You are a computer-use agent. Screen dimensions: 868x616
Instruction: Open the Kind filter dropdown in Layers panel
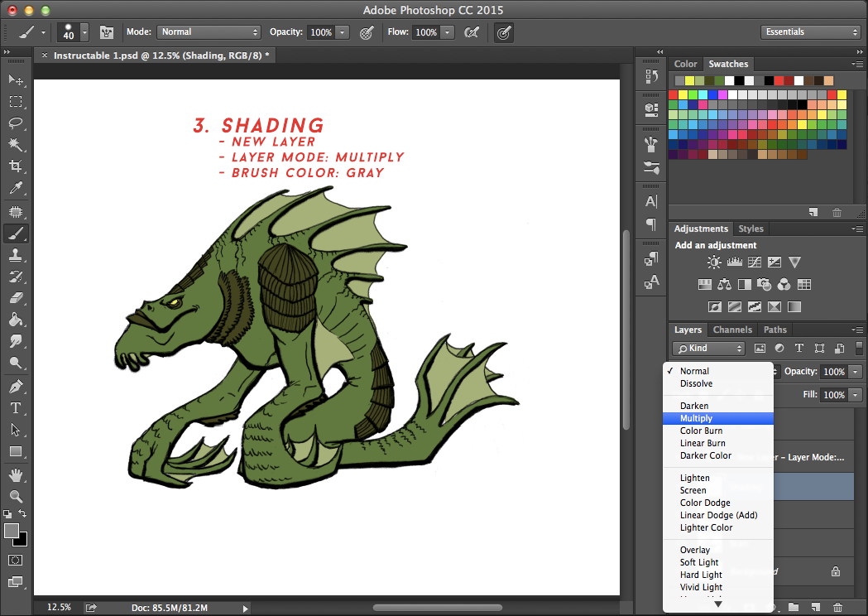click(707, 348)
